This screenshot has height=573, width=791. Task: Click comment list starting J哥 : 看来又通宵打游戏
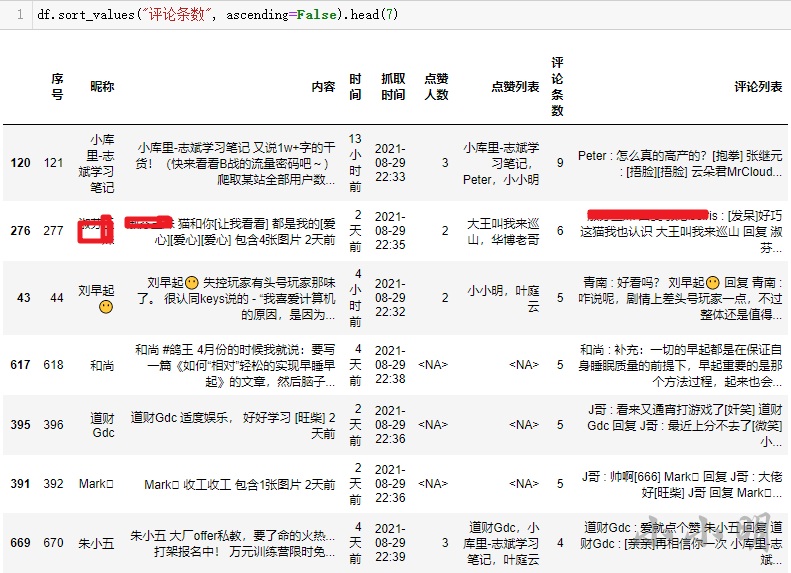pyautogui.click(x=685, y=425)
